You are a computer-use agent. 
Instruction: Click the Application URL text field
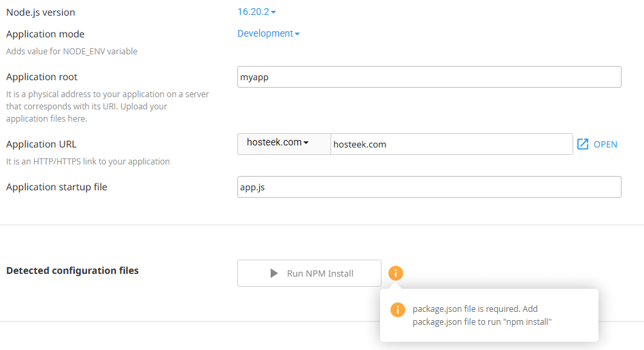(x=452, y=144)
